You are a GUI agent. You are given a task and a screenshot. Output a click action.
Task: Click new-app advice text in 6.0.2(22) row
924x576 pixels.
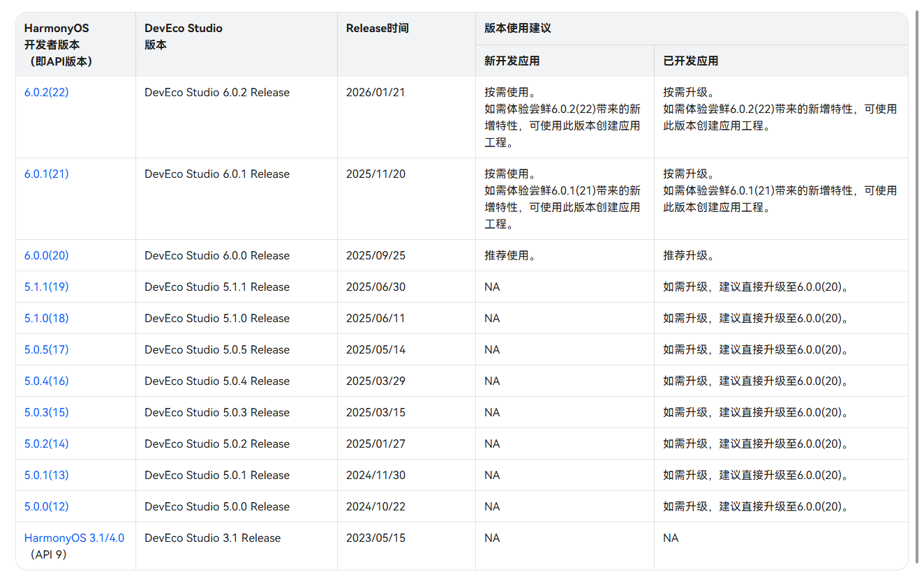pos(562,117)
